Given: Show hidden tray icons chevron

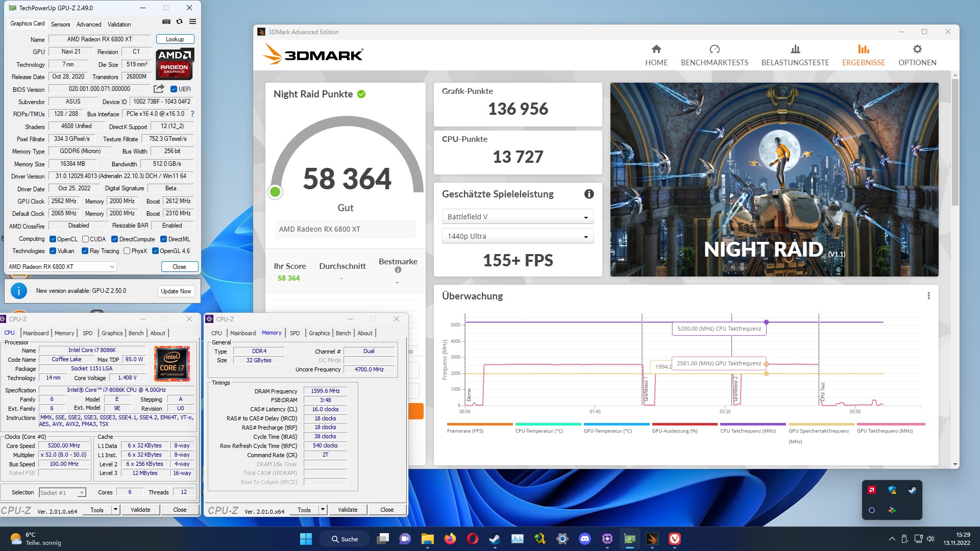Looking at the screenshot, I should click(892, 539).
